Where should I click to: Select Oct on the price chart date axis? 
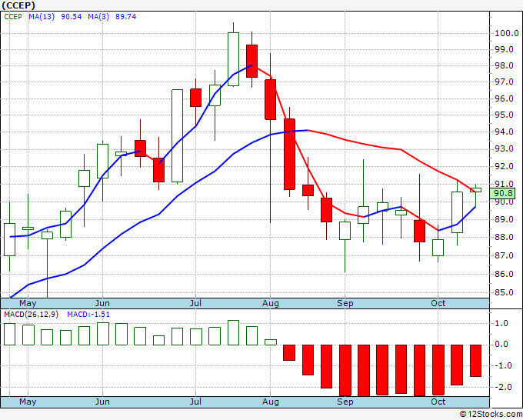pos(438,304)
